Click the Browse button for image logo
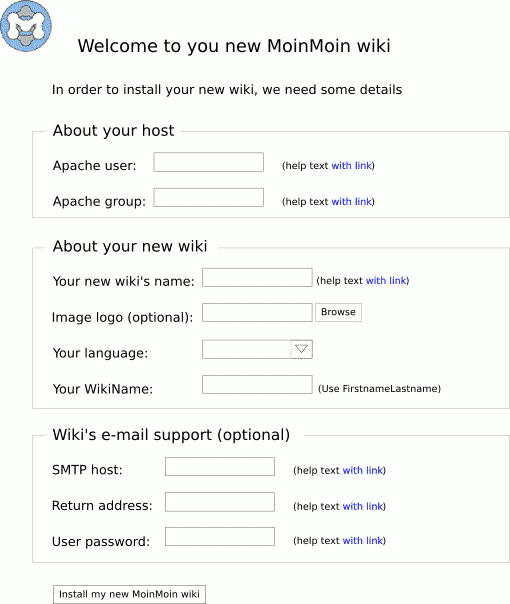This screenshot has height=604, width=510. click(x=338, y=312)
